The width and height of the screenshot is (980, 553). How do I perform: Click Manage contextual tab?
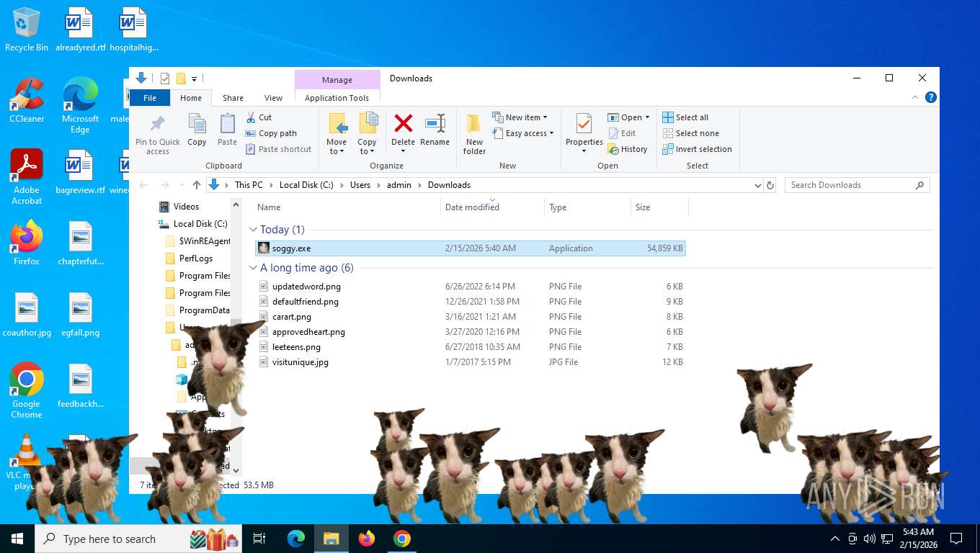pos(337,80)
